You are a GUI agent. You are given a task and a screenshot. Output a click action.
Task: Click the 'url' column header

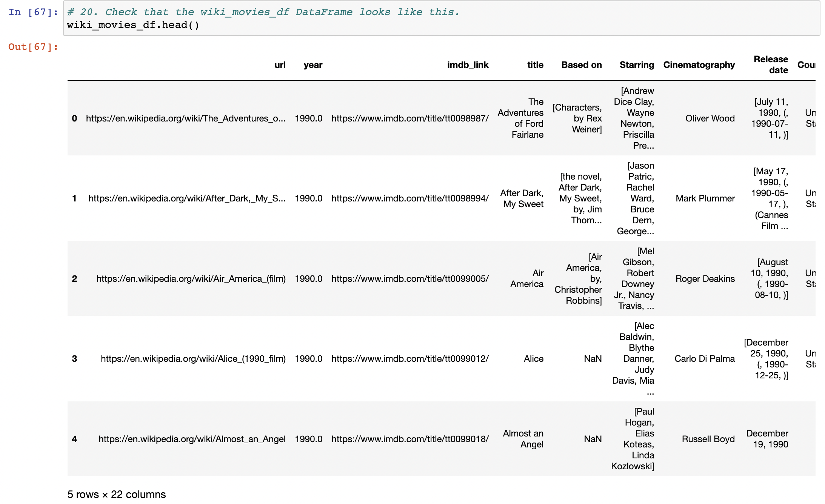[280, 65]
